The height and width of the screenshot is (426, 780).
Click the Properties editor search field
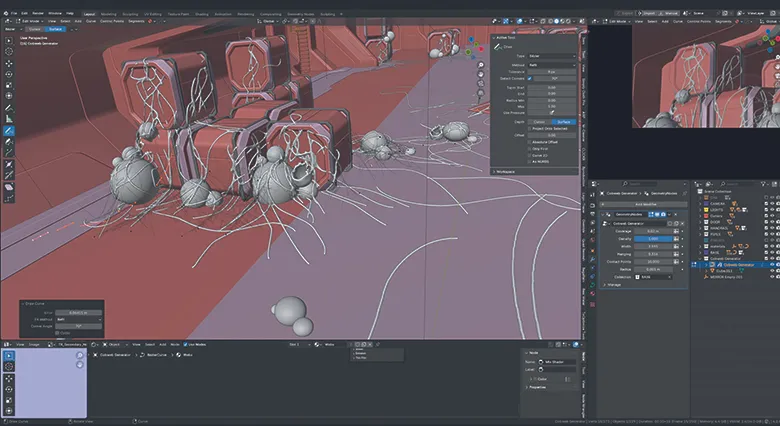(x=639, y=184)
